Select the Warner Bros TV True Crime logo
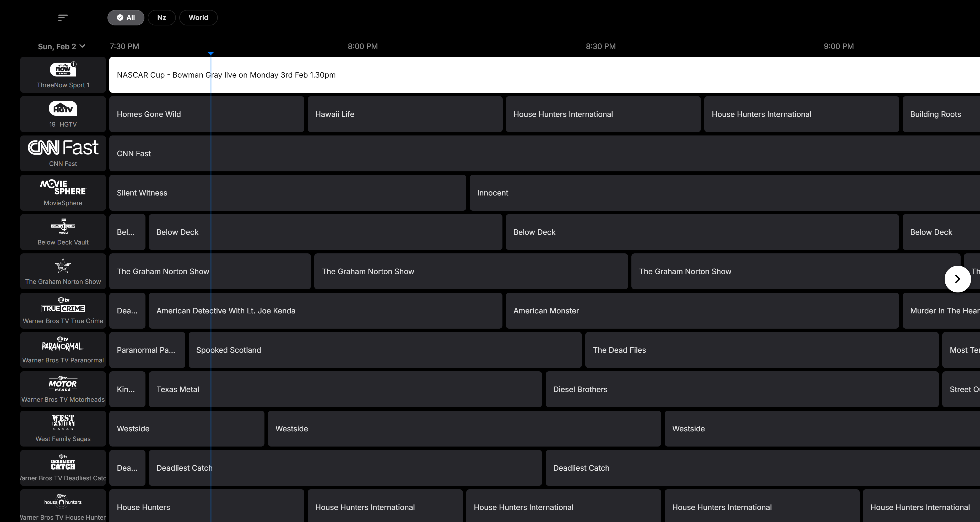The image size is (980, 522). (x=63, y=305)
